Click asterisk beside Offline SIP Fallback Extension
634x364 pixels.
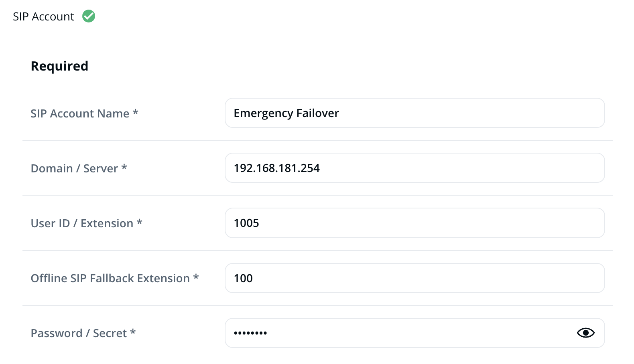pyautogui.click(x=196, y=277)
